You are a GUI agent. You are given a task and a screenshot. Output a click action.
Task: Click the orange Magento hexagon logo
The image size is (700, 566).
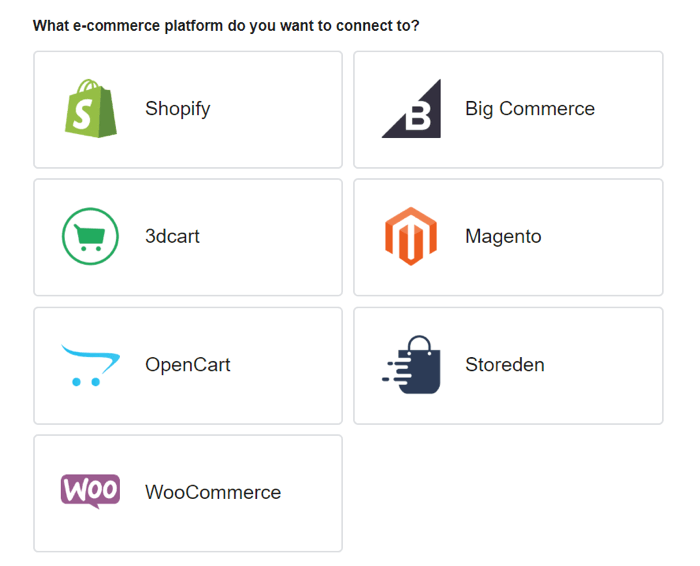(x=411, y=237)
